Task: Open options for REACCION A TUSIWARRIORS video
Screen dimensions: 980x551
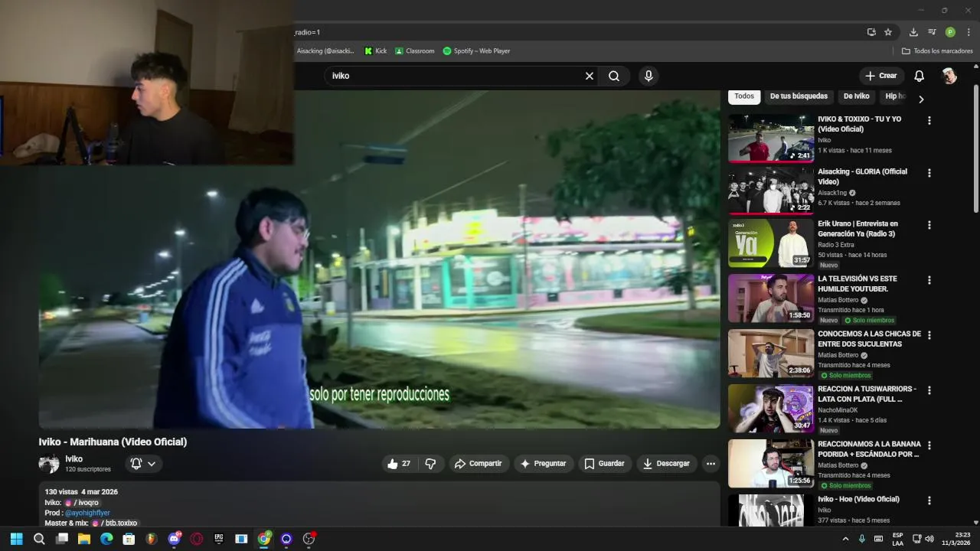Action: (x=929, y=391)
